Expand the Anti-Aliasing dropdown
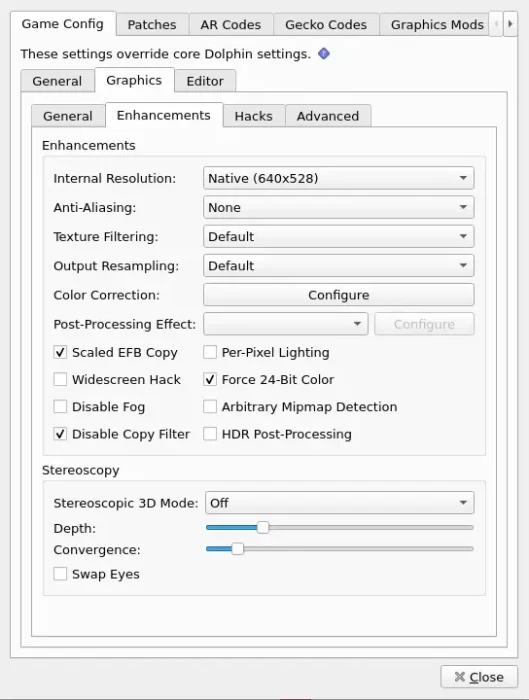This screenshot has height=700, width=529. 338,207
